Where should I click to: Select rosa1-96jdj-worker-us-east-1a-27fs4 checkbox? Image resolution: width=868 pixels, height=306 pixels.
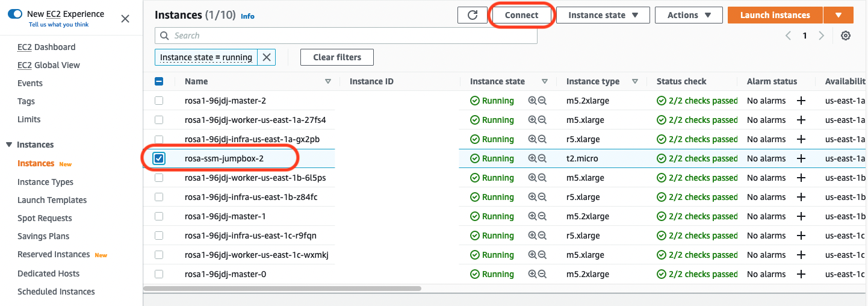click(x=159, y=120)
